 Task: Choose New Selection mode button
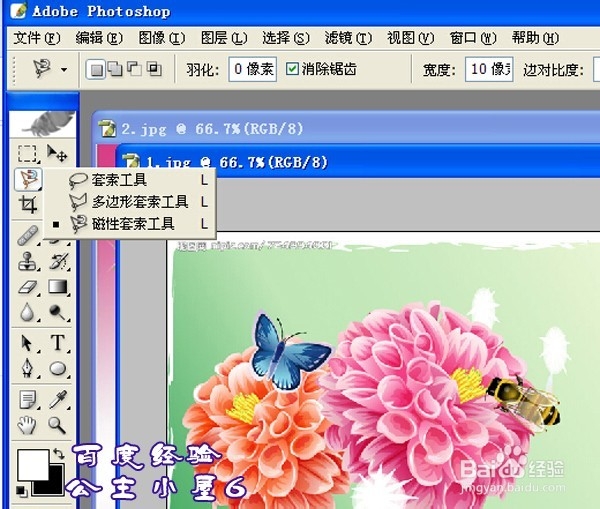(96, 69)
